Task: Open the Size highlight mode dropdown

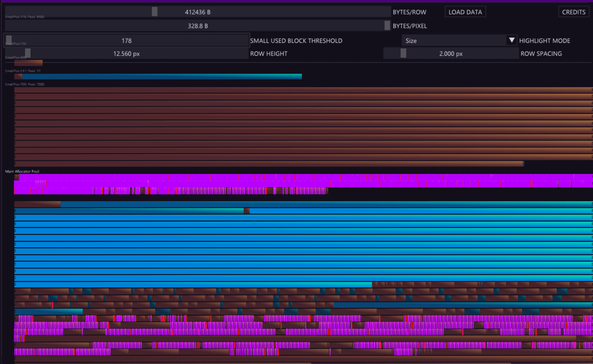Action: tap(459, 40)
